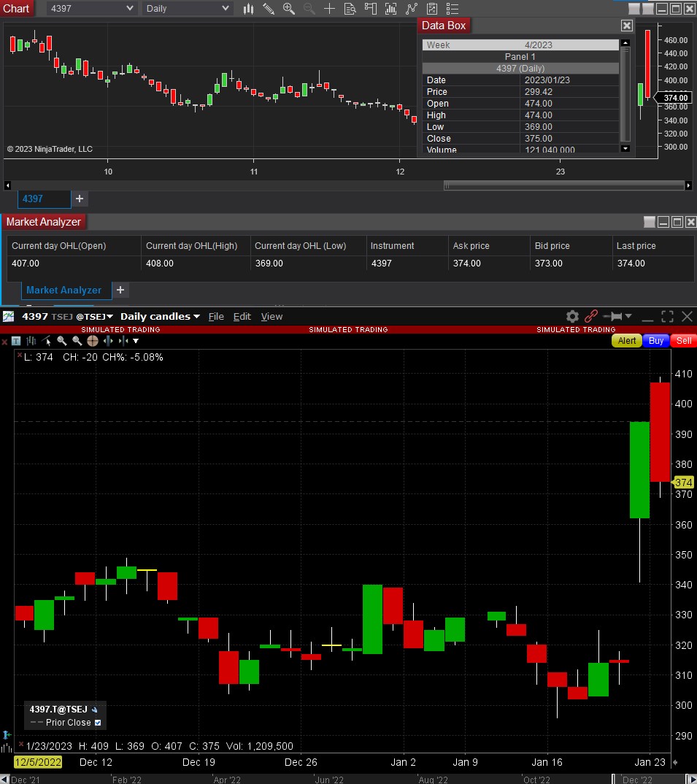The height and width of the screenshot is (784, 697).
Task: Click the Ask price value 374.00
Action: tap(467, 263)
